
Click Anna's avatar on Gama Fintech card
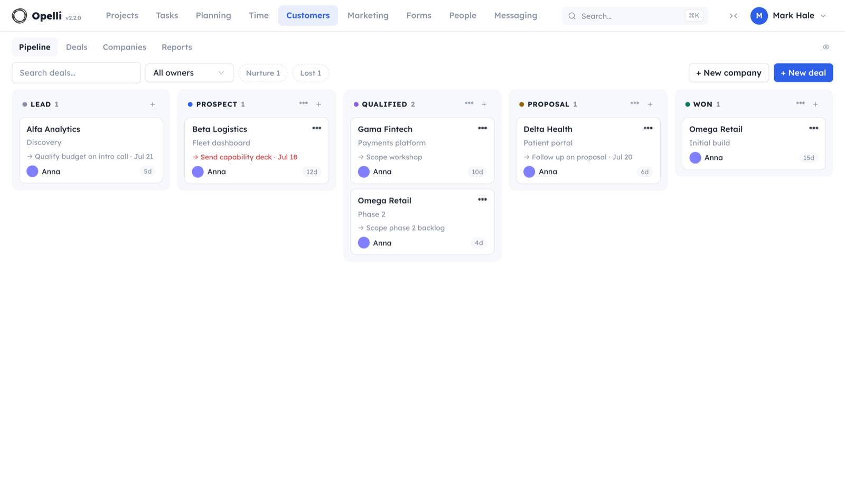click(364, 172)
